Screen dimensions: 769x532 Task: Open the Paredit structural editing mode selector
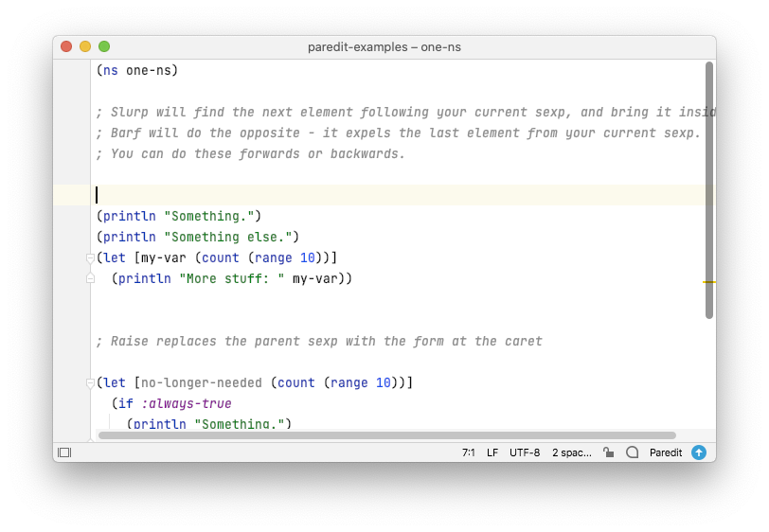pyautogui.click(x=666, y=452)
